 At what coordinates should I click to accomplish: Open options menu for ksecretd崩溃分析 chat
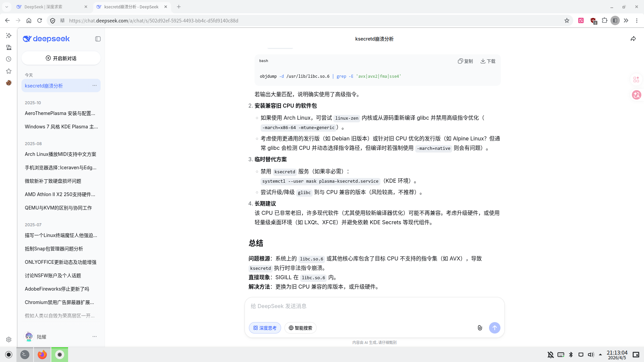tap(95, 85)
